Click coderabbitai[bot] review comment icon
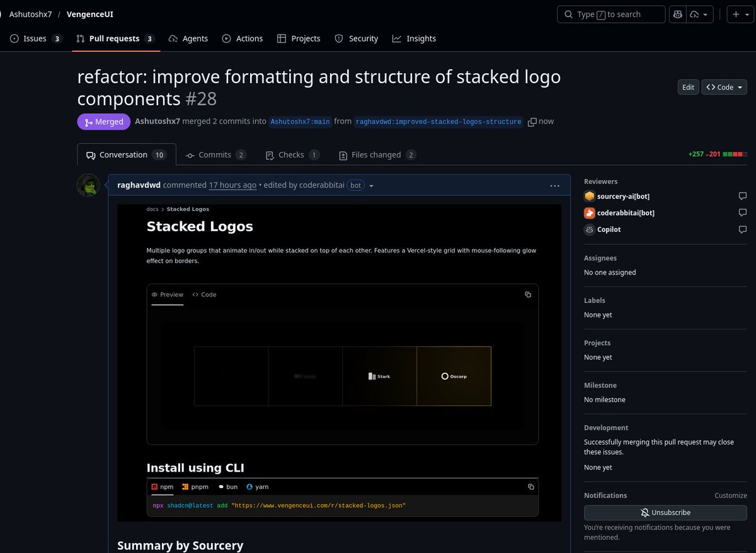The image size is (756, 553). coord(742,213)
